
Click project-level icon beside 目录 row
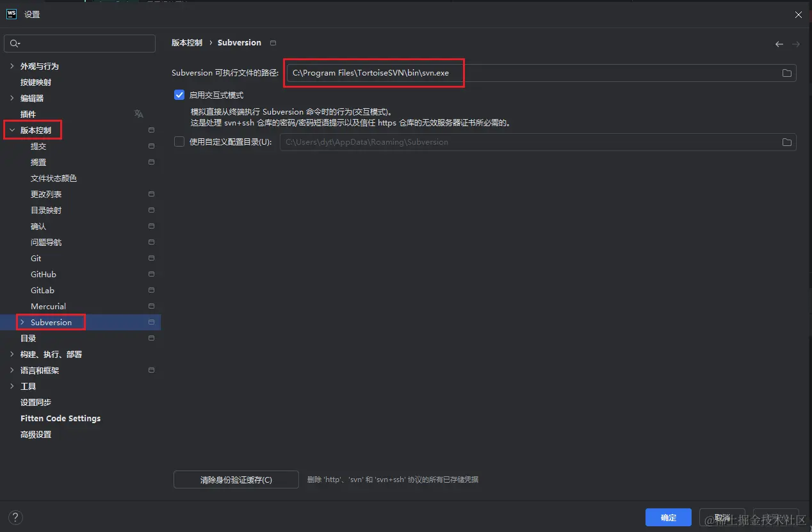(151, 338)
